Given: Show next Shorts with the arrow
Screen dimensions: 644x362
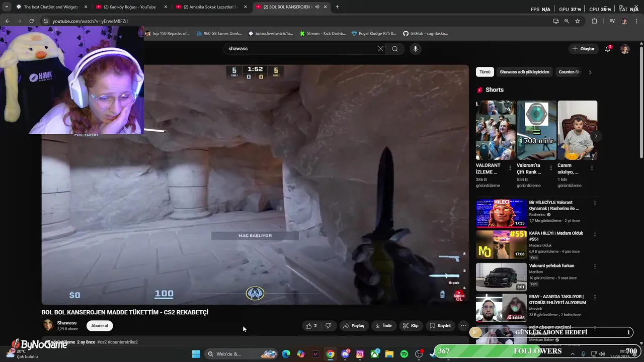Looking at the screenshot, I should (x=596, y=136).
